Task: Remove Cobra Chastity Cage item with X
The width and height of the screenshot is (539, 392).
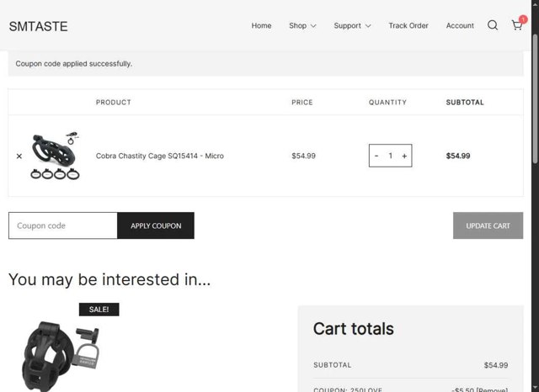Action: [x=19, y=156]
